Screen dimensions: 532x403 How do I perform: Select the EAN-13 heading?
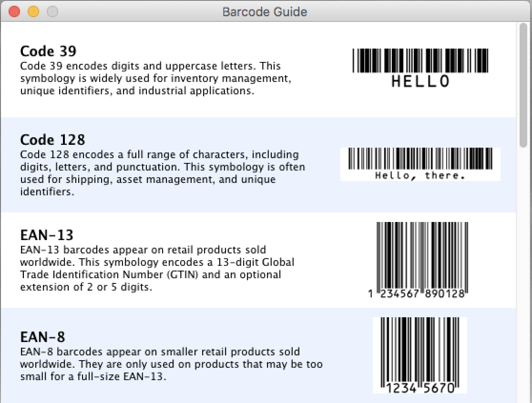(x=47, y=235)
